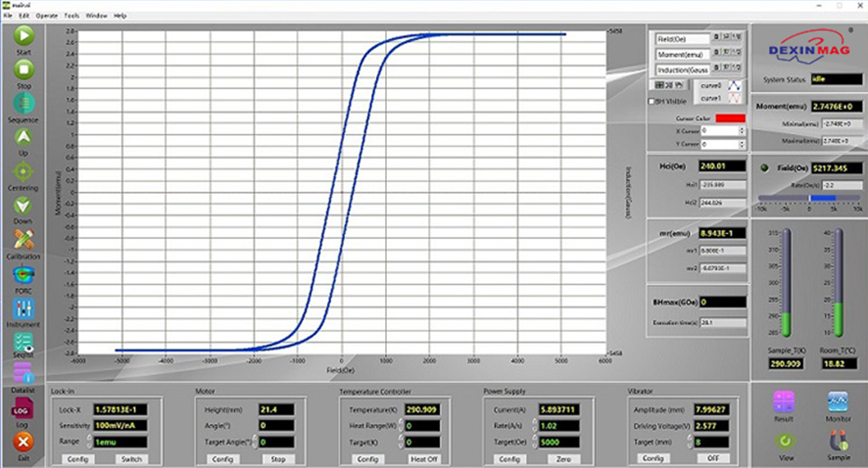868x468 pixels.
Task: Change the Lock-in Range stepper
Action: tap(90, 441)
